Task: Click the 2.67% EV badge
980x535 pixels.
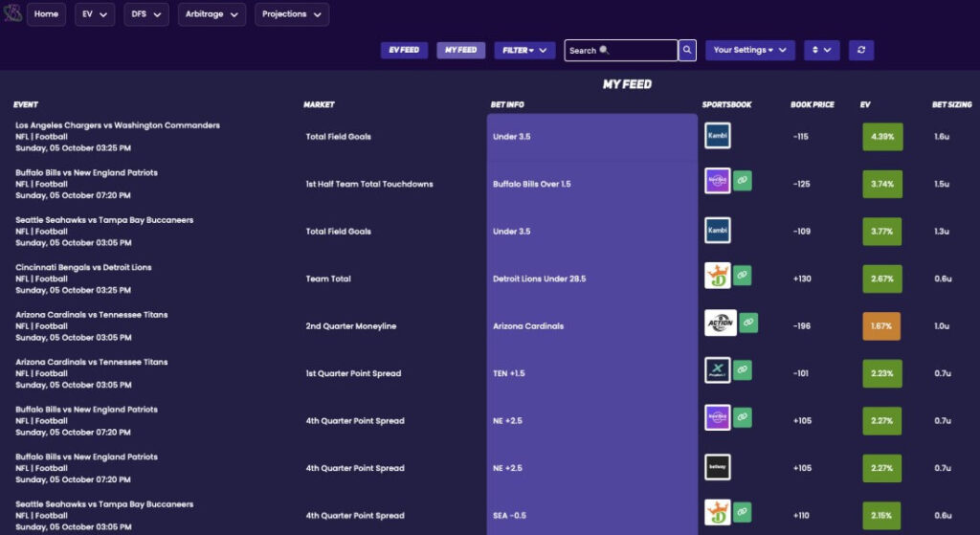Action: (881, 279)
